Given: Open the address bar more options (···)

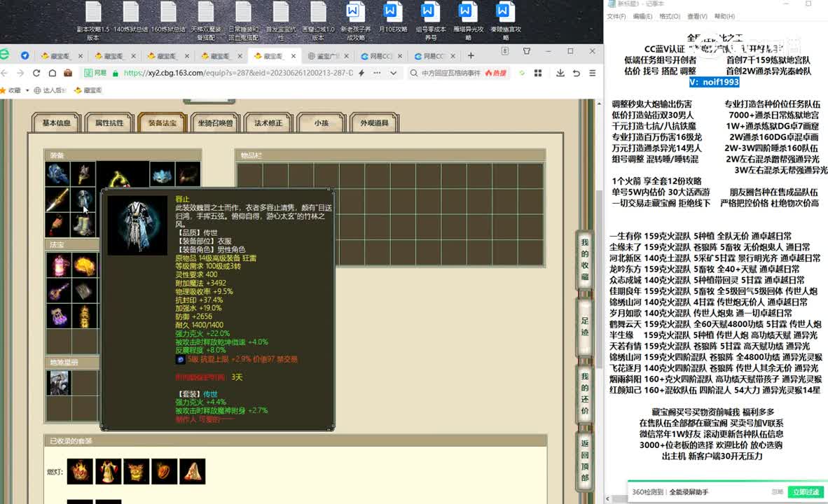Looking at the screenshot, I should point(377,73).
